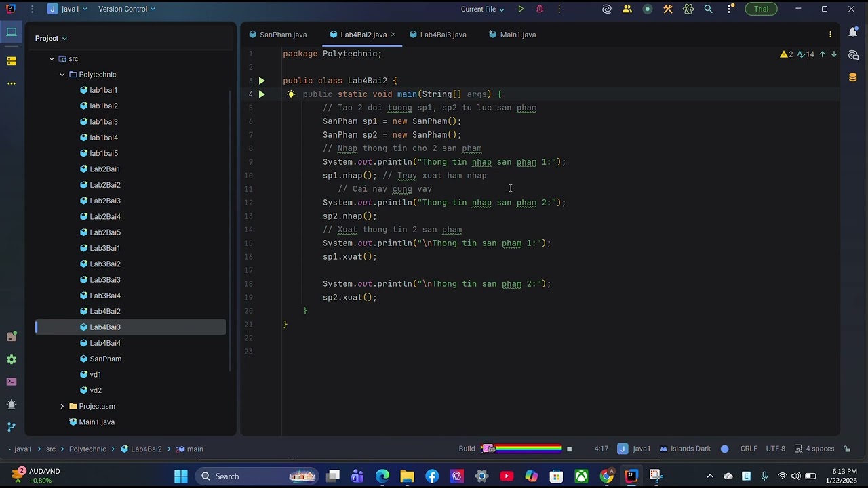The height and width of the screenshot is (488, 868).
Task: Open the main hamburger menu
Action: coord(33,9)
